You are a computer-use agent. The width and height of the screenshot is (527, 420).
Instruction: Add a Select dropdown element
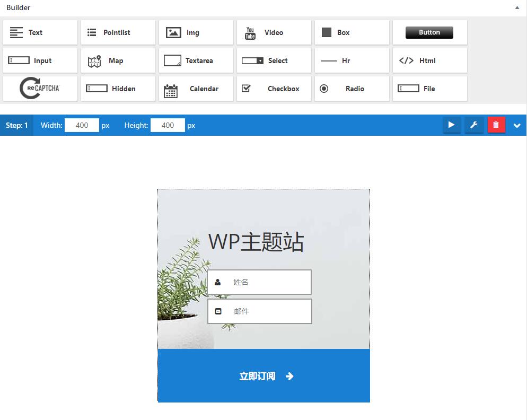tap(274, 60)
